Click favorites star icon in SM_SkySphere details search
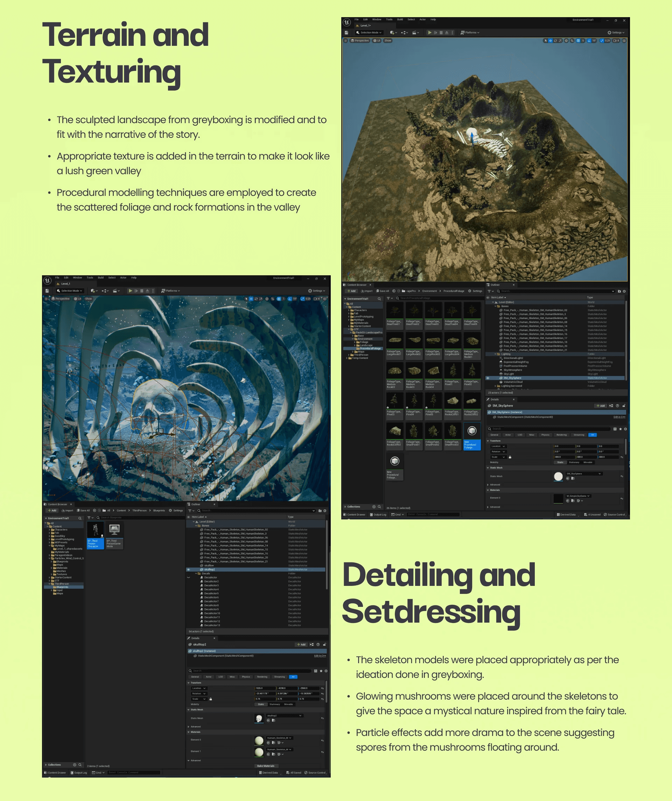This screenshot has height=801, width=672. [x=621, y=429]
